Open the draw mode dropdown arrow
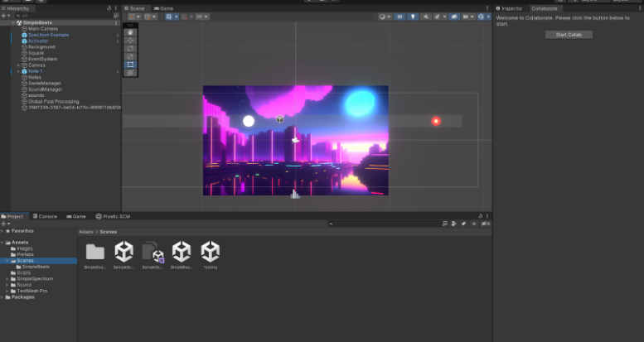 pos(389,17)
